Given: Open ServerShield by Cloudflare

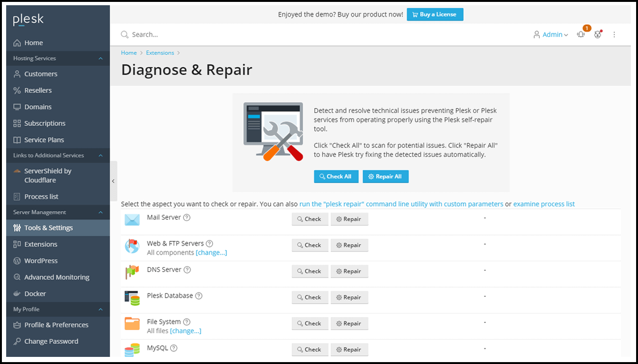Looking at the screenshot, I should tap(58, 176).
